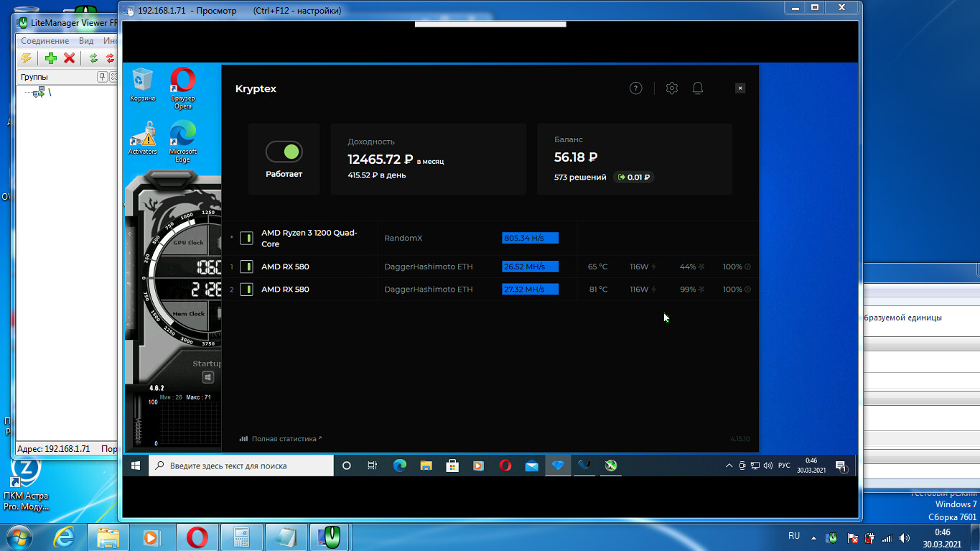The height and width of the screenshot is (551, 980).
Task: Toggle the second AMD RX 580 switch
Action: point(246,290)
